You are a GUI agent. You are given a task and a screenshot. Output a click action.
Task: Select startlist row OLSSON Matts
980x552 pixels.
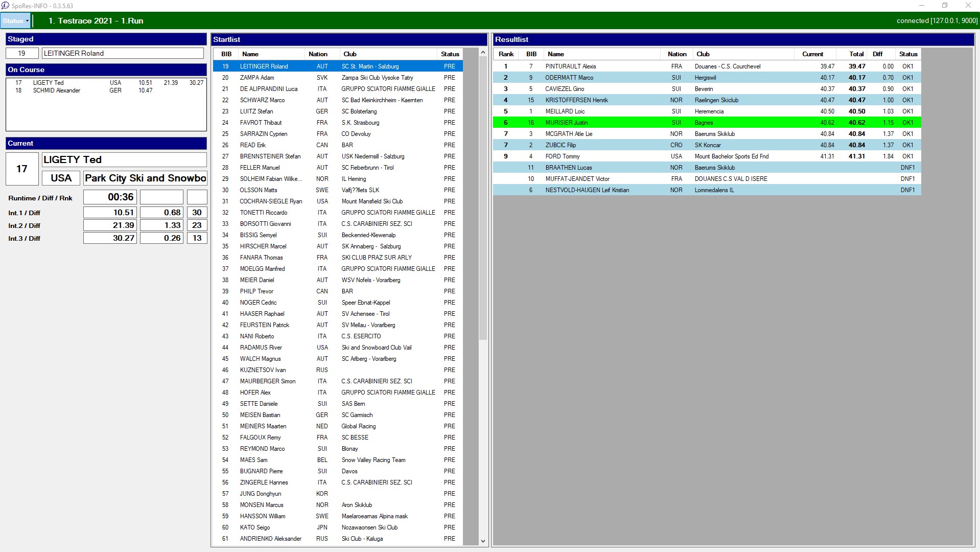tap(338, 190)
